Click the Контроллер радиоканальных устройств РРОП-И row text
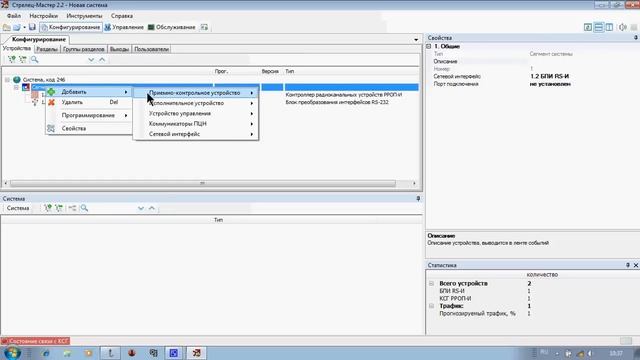This screenshot has width=640, height=360. (x=344, y=95)
